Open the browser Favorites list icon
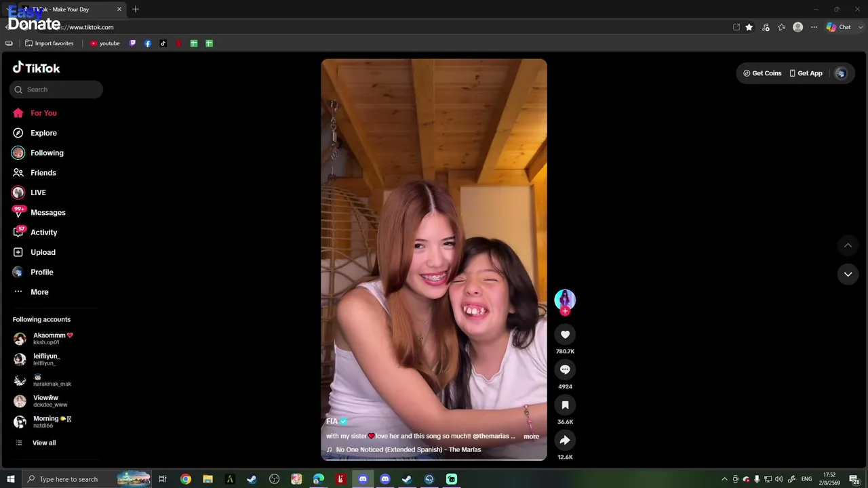The image size is (868, 488). coord(782,27)
